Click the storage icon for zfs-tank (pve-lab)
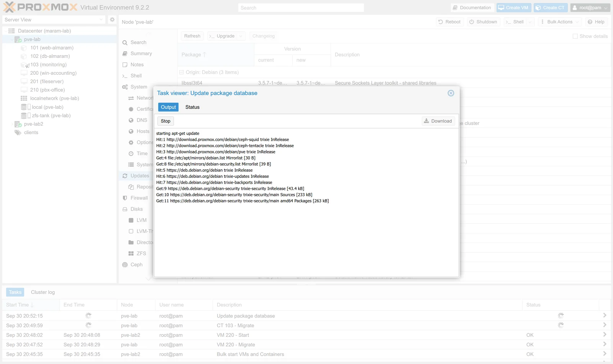This screenshot has width=613, height=364. click(x=25, y=116)
